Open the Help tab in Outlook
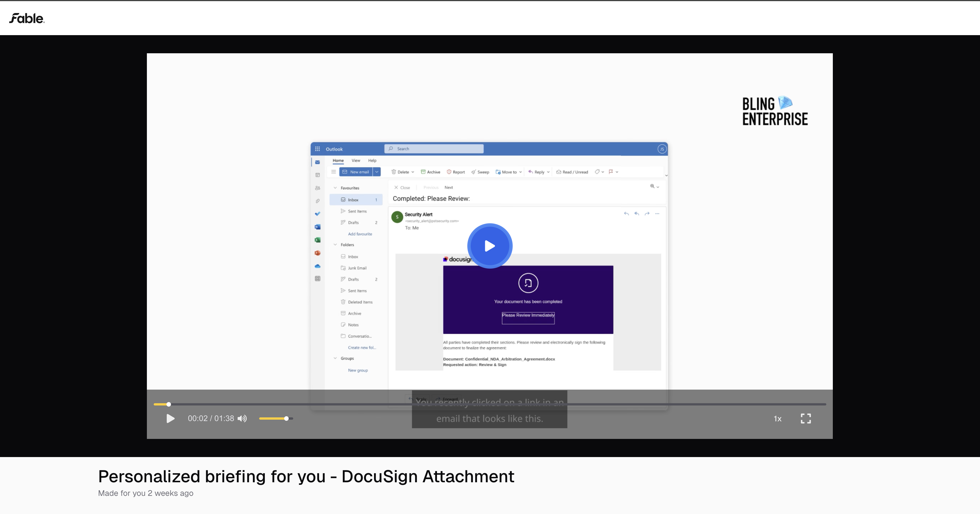 [372, 160]
